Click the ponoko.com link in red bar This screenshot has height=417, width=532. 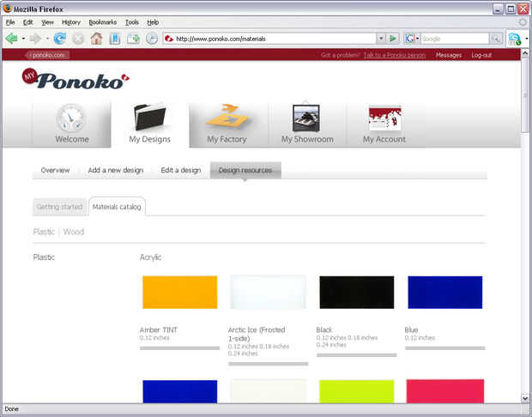tap(47, 55)
